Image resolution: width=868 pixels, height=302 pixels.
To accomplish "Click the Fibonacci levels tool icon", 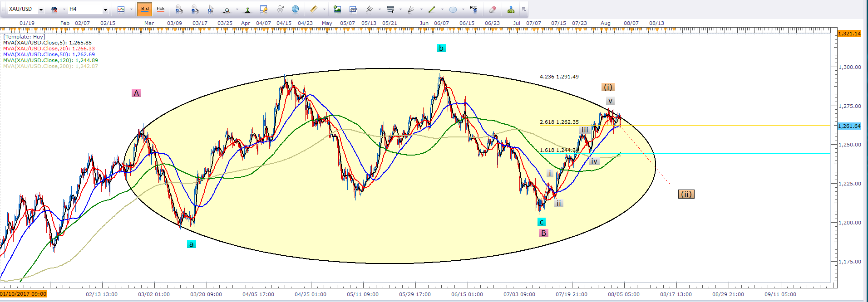I will [x=390, y=9].
